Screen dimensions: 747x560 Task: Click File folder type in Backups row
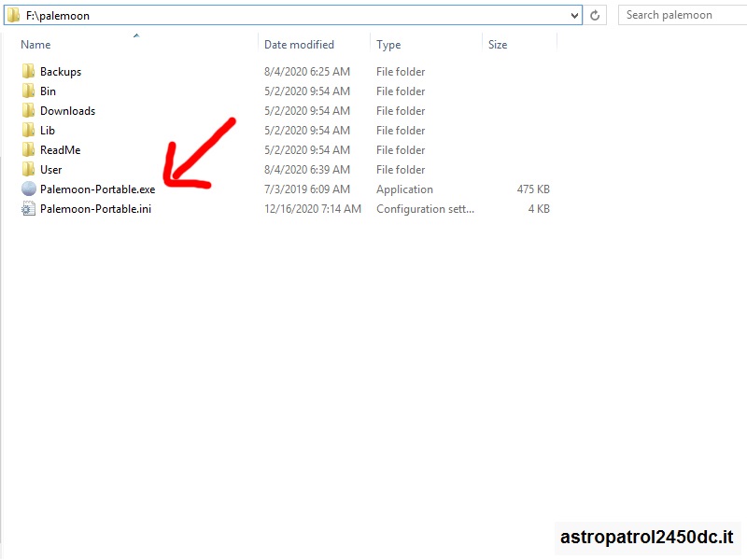[401, 72]
